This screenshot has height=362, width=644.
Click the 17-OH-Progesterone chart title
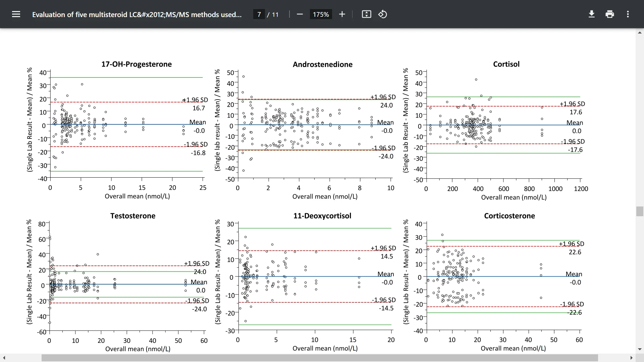tap(137, 64)
